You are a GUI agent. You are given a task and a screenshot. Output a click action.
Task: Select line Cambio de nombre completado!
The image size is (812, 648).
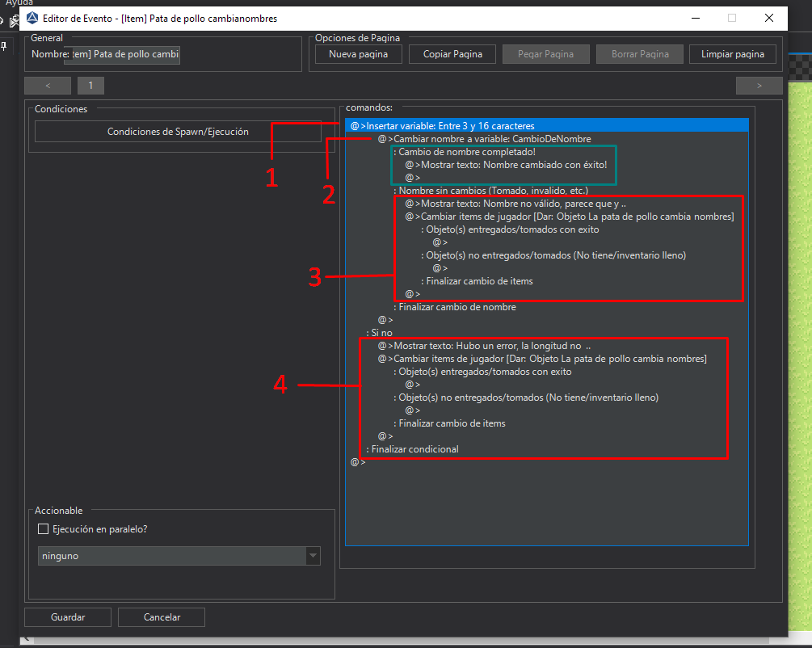tap(465, 152)
